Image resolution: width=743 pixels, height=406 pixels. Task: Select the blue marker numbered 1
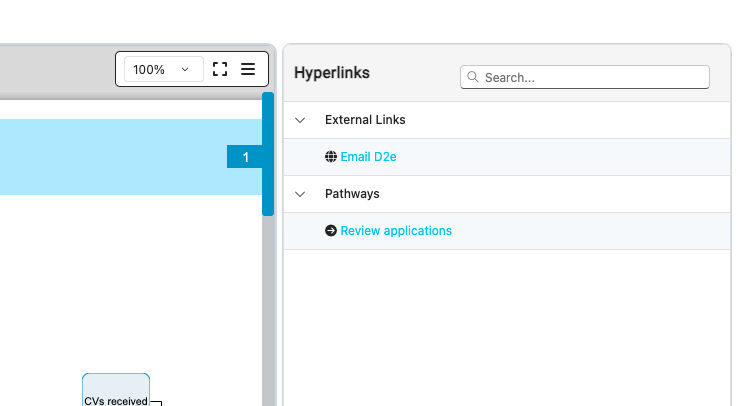point(245,157)
